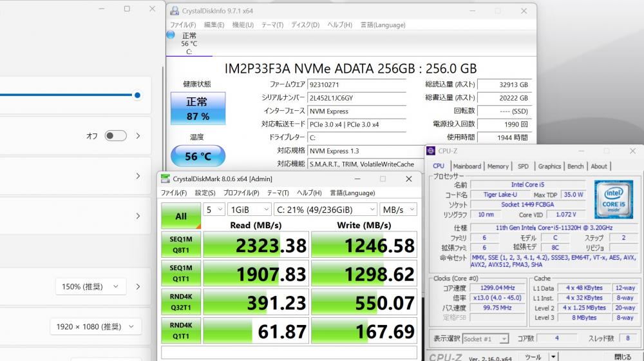Click the serial number field 2L452L1JC6GY
The width and height of the screenshot is (644, 361).
point(357,98)
